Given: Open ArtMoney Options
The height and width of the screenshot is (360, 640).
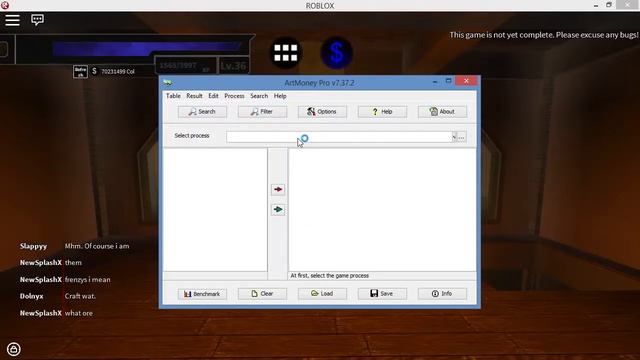Looking at the screenshot, I should tap(322, 111).
